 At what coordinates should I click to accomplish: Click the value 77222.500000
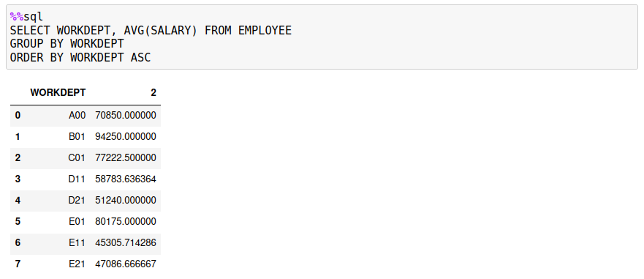click(x=126, y=158)
